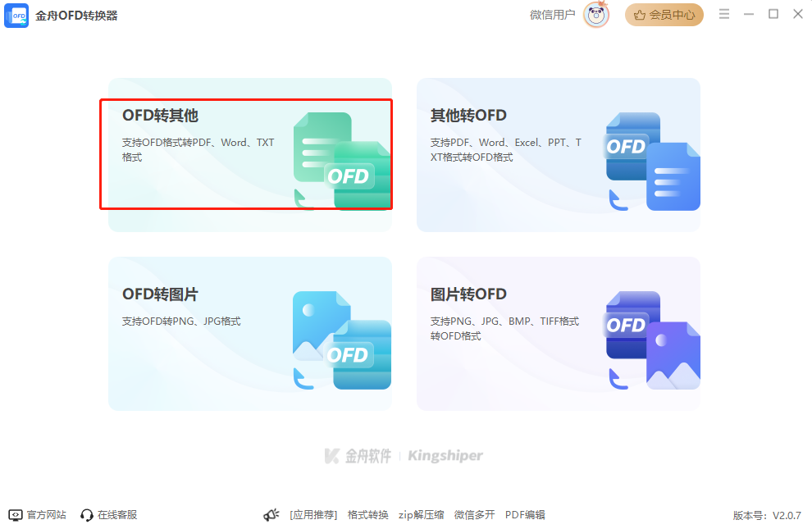Contact 在线客服 online support

[117, 514]
